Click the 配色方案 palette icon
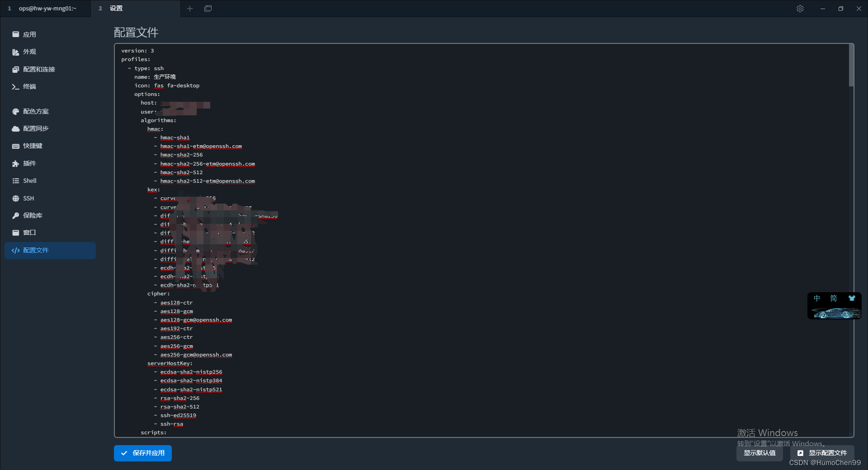 tap(15, 111)
